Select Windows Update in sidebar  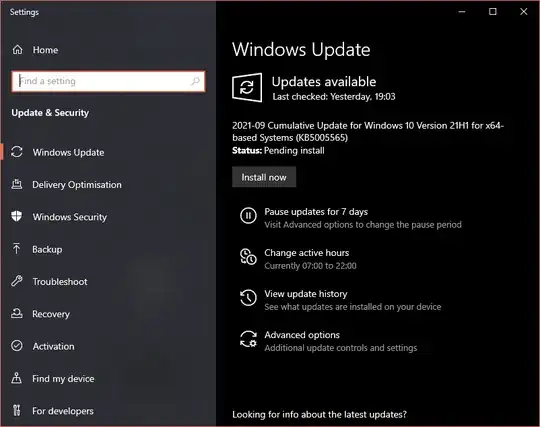[69, 152]
